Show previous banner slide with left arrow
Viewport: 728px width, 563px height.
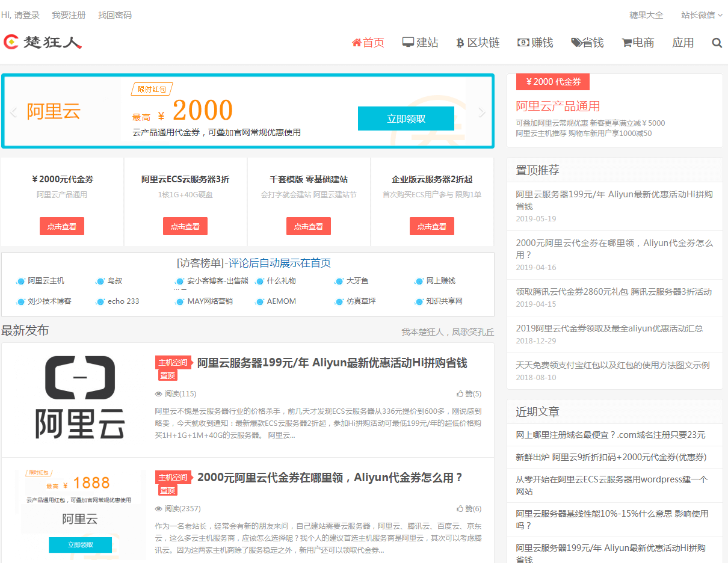(x=13, y=112)
